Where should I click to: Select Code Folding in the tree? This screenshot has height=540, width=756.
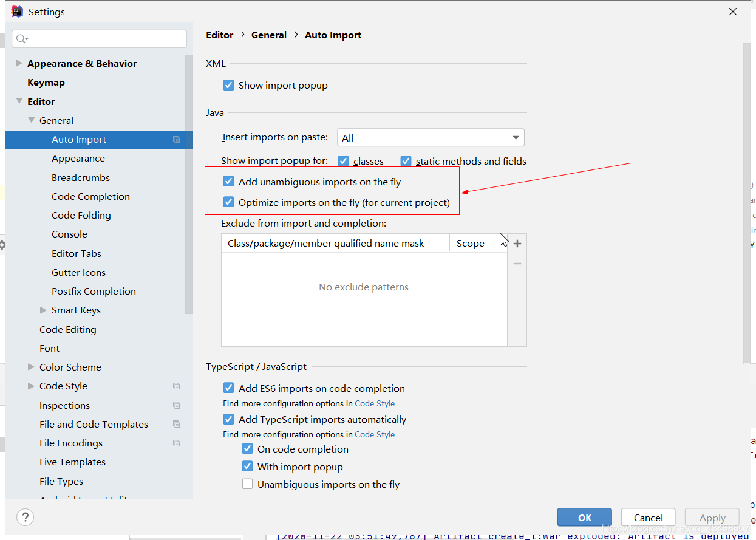click(81, 216)
